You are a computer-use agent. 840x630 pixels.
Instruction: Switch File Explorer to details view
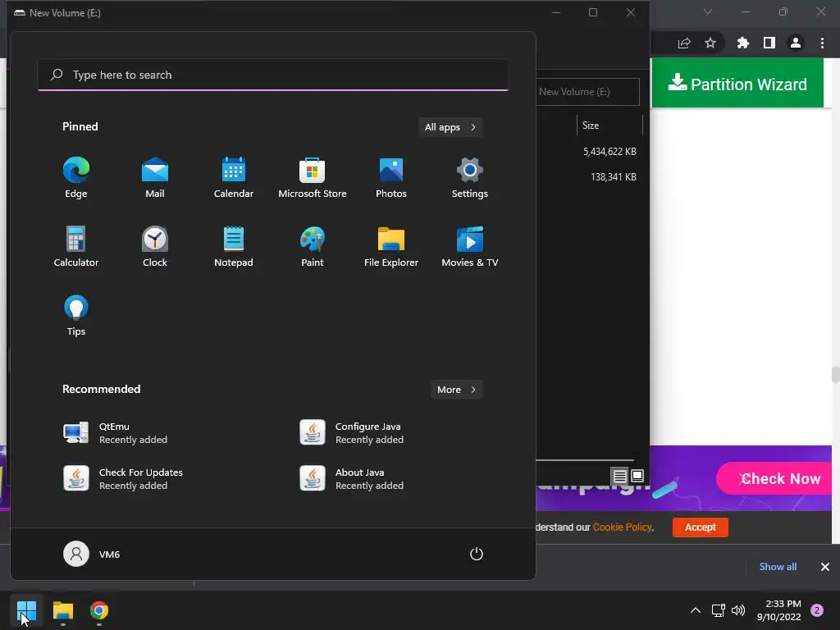point(620,476)
